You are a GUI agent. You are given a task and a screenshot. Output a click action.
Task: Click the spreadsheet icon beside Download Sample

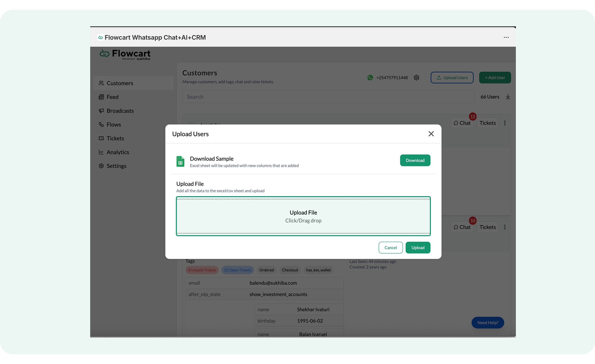(180, 162)
